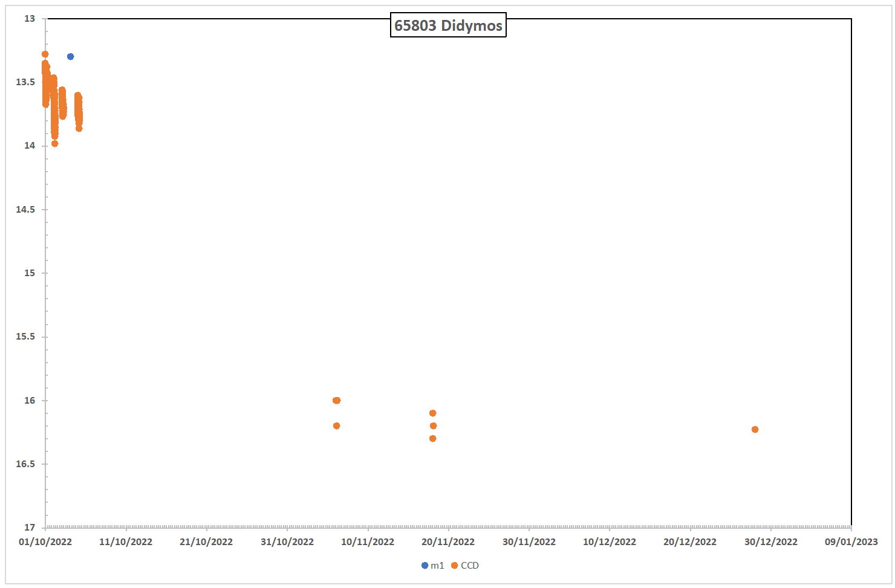Select the y-axis label 15
The image size is (895, 588).
click(x=30, y=273)
